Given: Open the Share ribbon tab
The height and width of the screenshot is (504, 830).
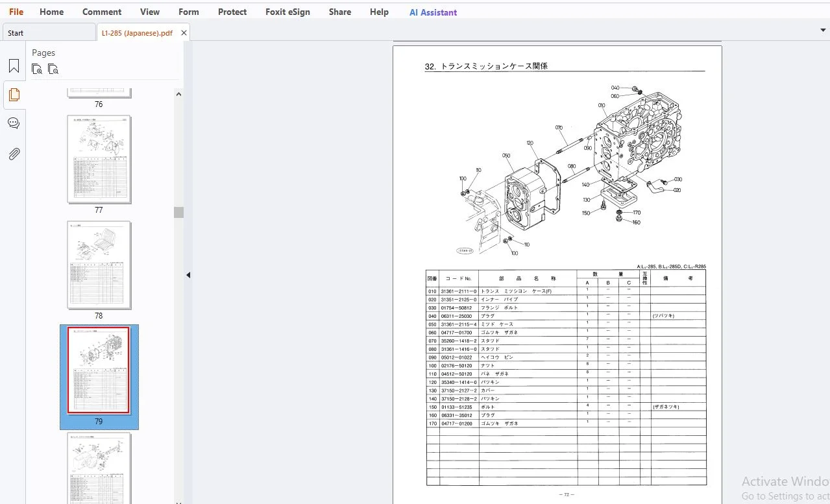Looking at the screenshot, I should [340, 12].
